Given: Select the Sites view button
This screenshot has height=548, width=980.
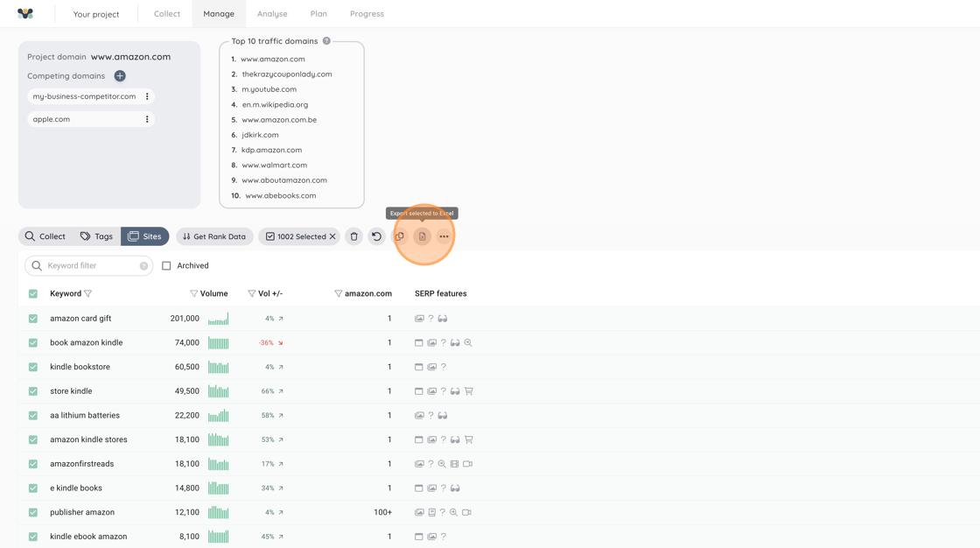Looking at the screenshot, I should (x=145, y=236).
